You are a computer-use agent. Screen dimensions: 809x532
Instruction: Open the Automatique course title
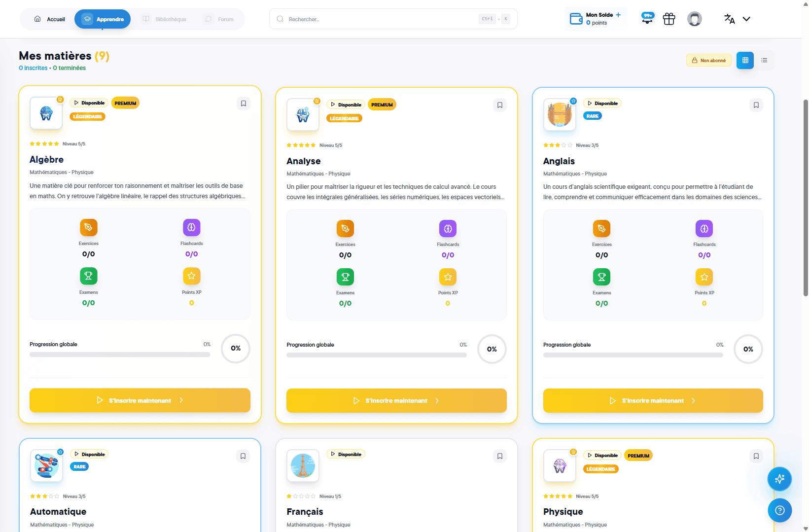(58, 512)
